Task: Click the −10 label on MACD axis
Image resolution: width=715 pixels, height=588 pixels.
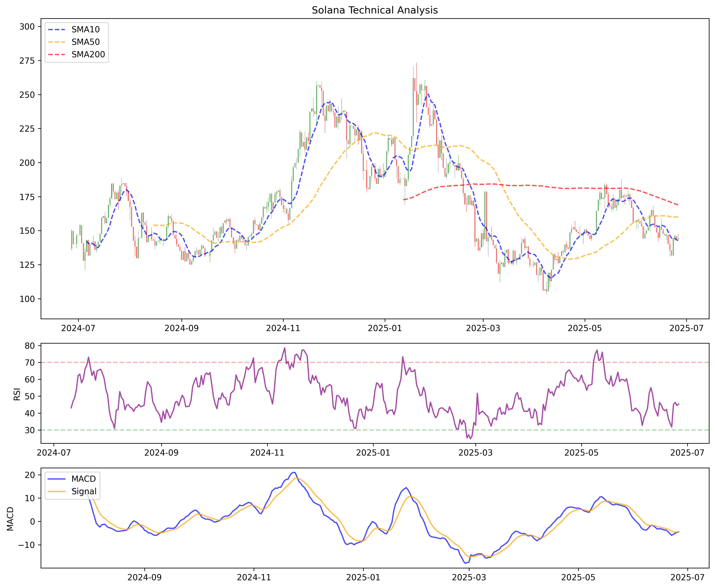Action: pyautogui.click(x=26, y=545)
